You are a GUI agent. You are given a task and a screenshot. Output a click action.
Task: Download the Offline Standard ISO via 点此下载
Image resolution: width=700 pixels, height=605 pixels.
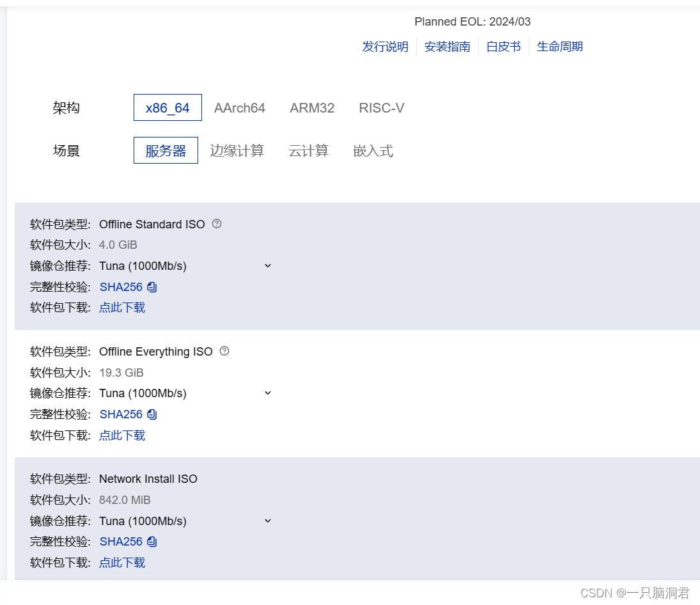point(121,308)
